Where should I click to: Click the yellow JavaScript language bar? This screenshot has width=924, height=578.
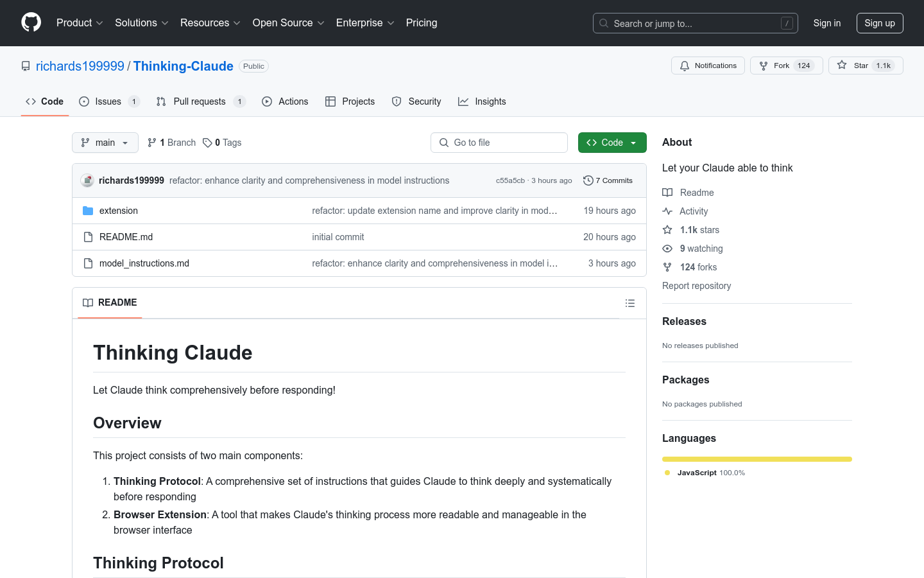pyautogui.click(x=757, y=459)
